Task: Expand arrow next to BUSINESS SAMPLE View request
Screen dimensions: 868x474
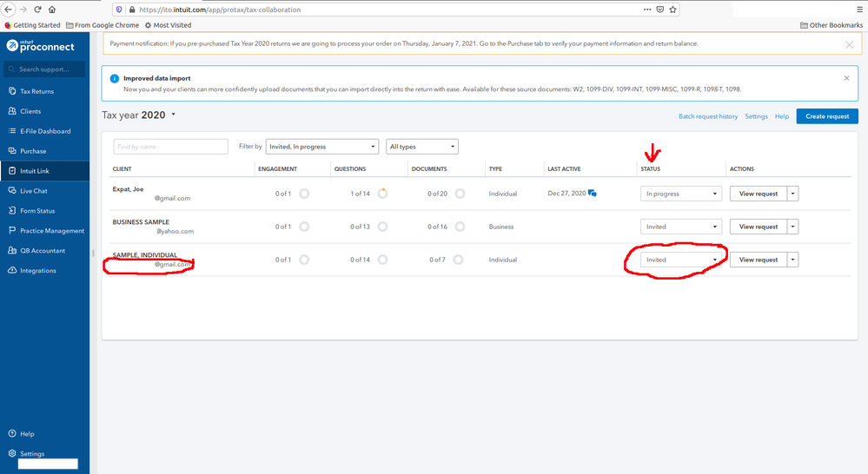Action: (x=792, y=227)
